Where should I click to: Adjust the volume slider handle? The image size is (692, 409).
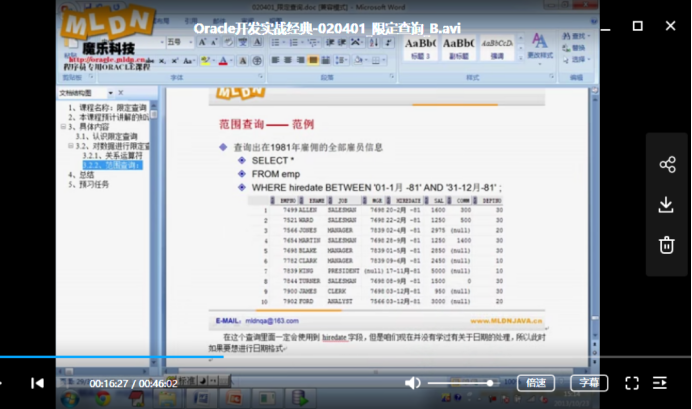click(490, 383)
